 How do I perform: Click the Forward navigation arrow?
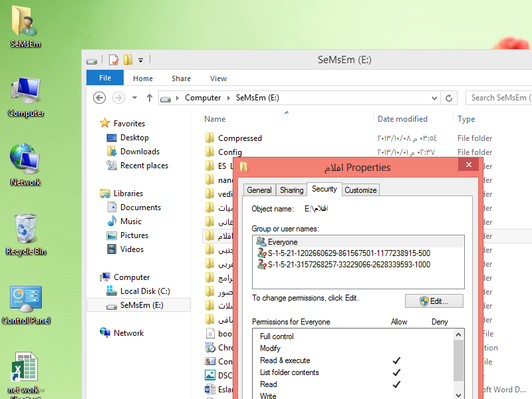click(x=118, y=98)
